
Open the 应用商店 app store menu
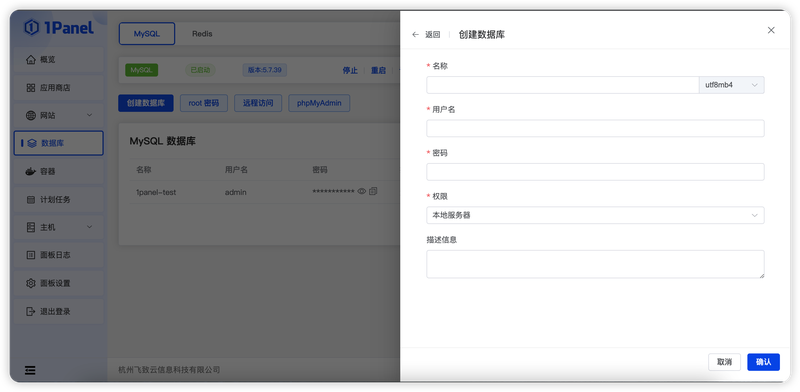[59, 88]
